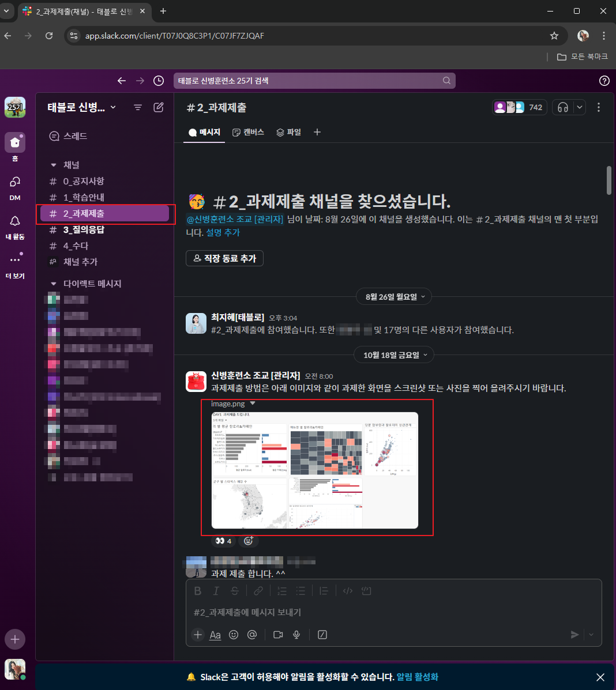Open the huddle options dropdown arrow
The image size is (616, 690).
580,107
